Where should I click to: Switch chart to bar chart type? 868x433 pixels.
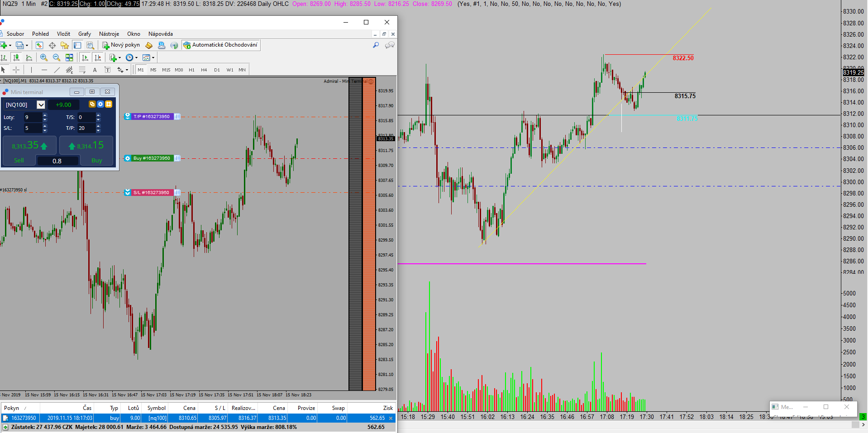(4, 57)
